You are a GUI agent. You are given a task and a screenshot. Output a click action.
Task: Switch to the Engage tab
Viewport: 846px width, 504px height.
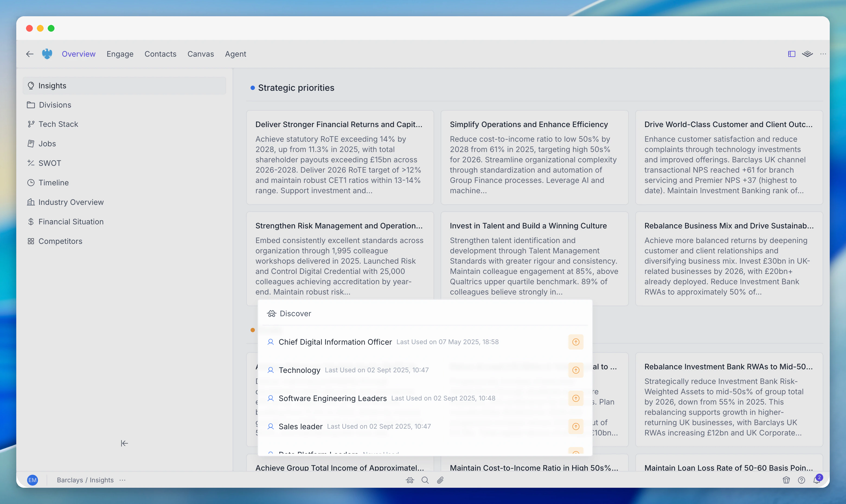[x=120, y=54]
